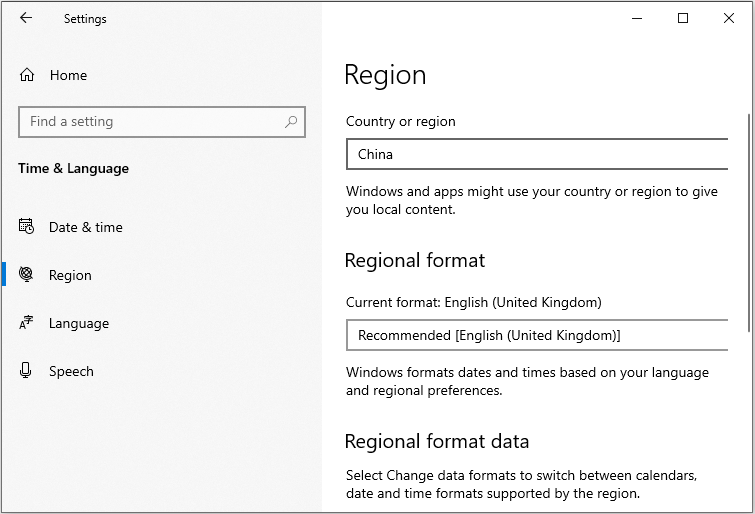Click the Speech microphone icon
Viewport: 755px width, 514px height.
click(27, 371)
